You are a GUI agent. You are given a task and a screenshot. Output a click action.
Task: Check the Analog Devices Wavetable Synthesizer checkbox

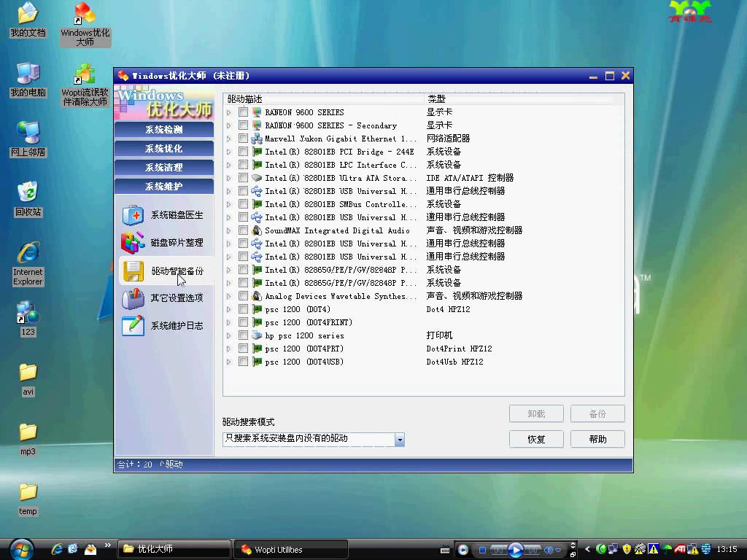tap(243, 296)
